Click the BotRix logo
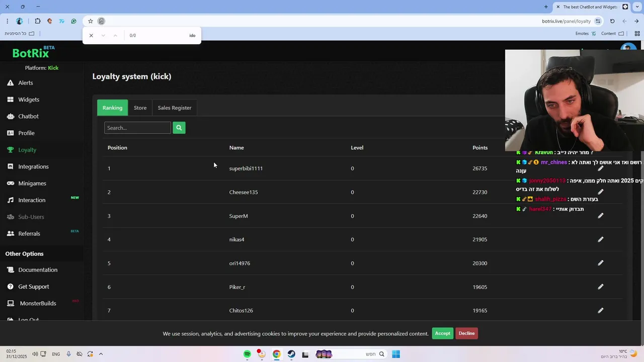This screenshot has width=644, height=362. pyautogui.click(x=33, y=52)
